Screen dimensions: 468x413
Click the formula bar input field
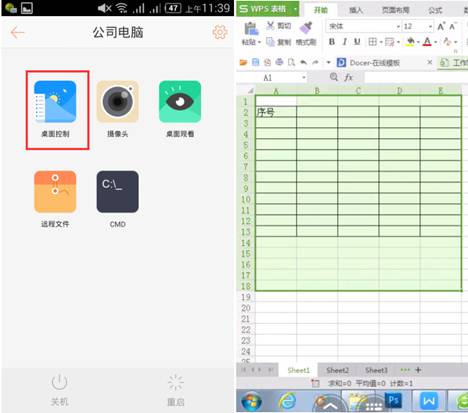pyautogui.click(x=416, y=78)
